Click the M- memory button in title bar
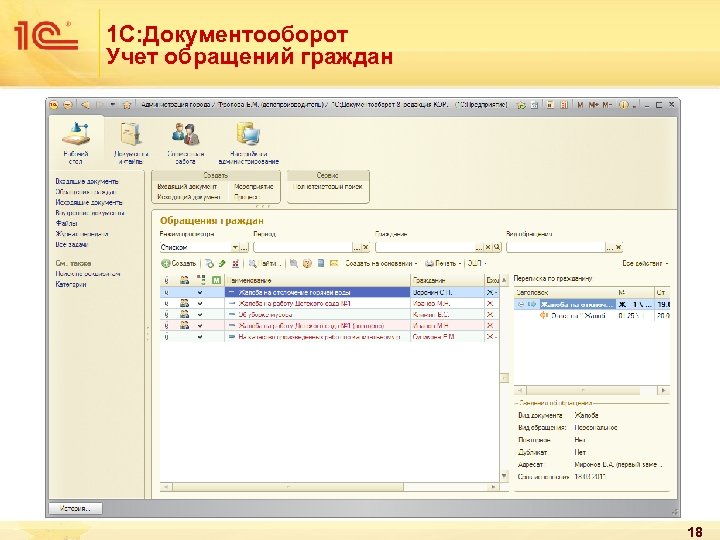Screen dimensions: 720x540 (607, 105)
